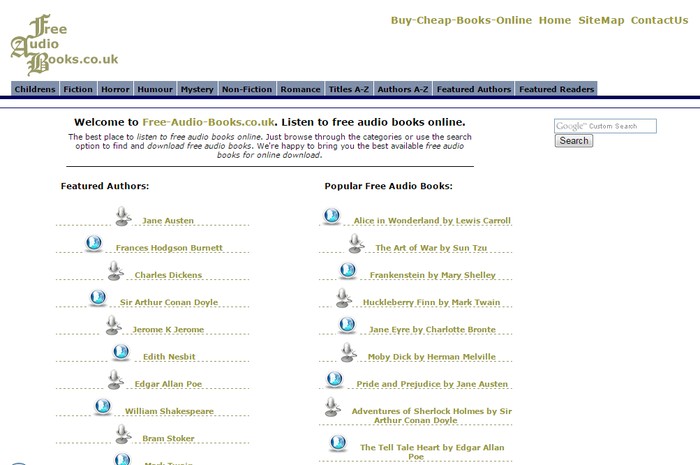Viewport: 700px width, 465px height.
Task: Click the blue icon beside Sir Arthur Conan Doyle
Action: pyautogui.click(x=98, y=298)
